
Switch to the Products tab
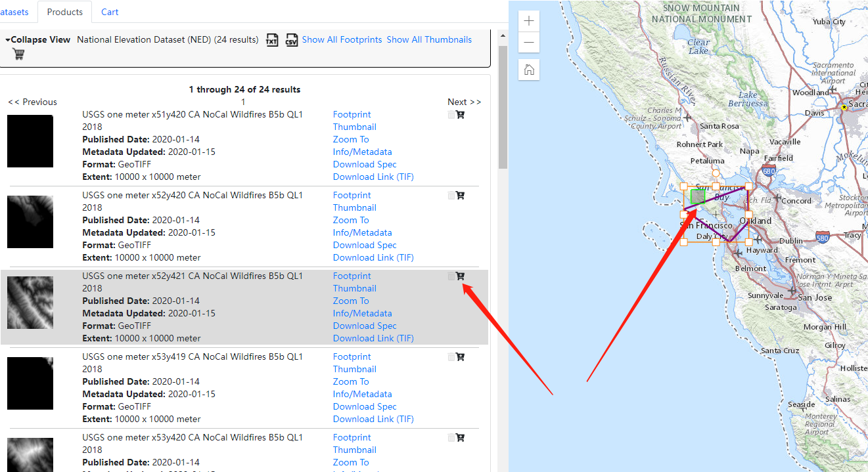tap(65, 12)
